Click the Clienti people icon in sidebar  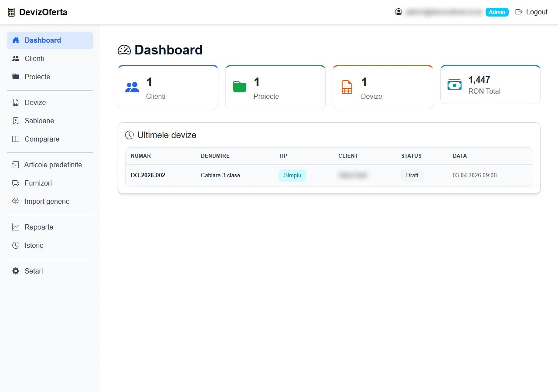[x=16, y=59]
